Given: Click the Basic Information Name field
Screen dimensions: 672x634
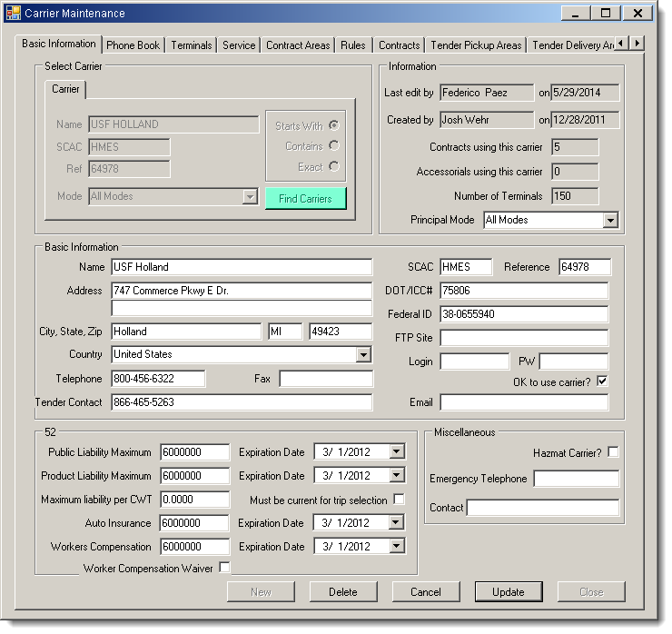Looking at the screenshot, I should click(x=242, y=267).
